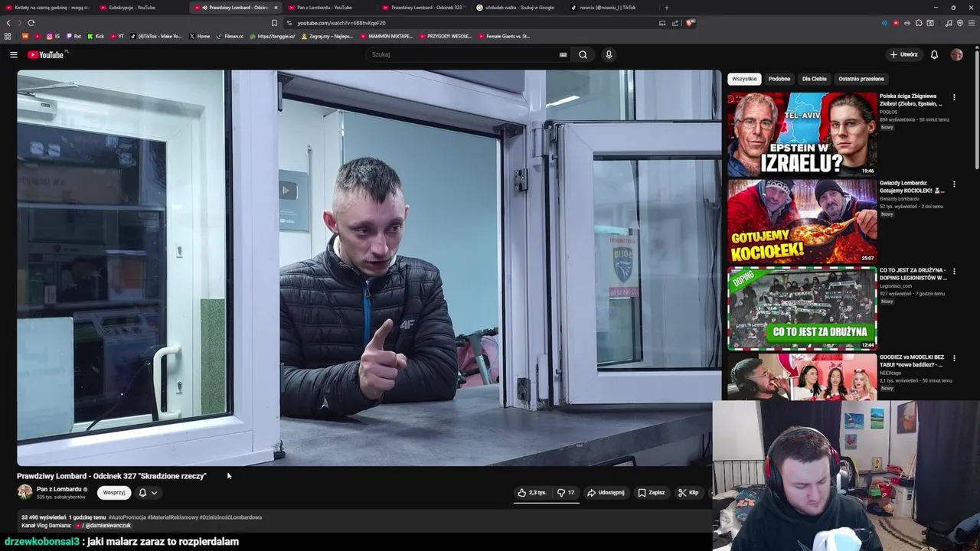Expand the subscription notification bell dropdown
Viewport: 980px width, 551px height.
[147, 493]
